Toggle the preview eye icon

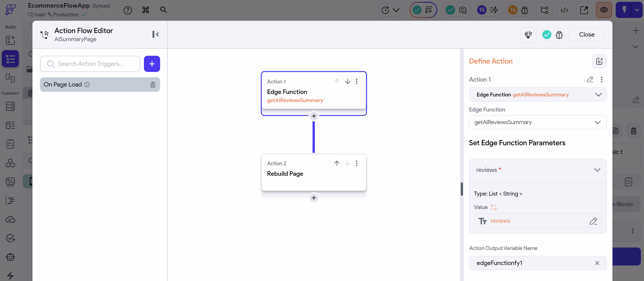(x=604, y=10)
